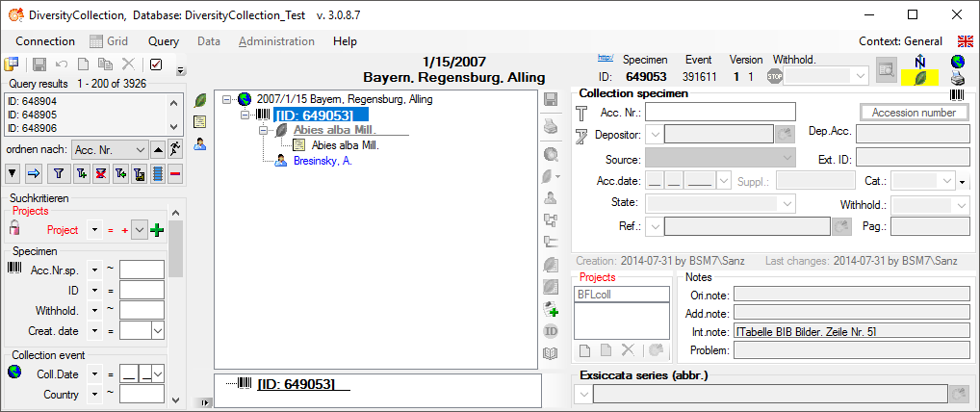Screen dimensions: 980x412
Task: Click the red minus remove icon
Action: (175, 173)
